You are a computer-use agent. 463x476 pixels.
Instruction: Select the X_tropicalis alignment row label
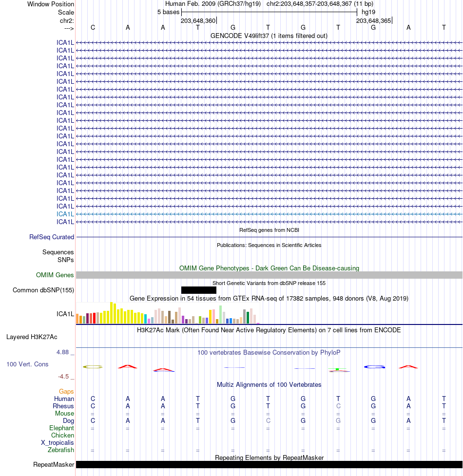(58, 442)
